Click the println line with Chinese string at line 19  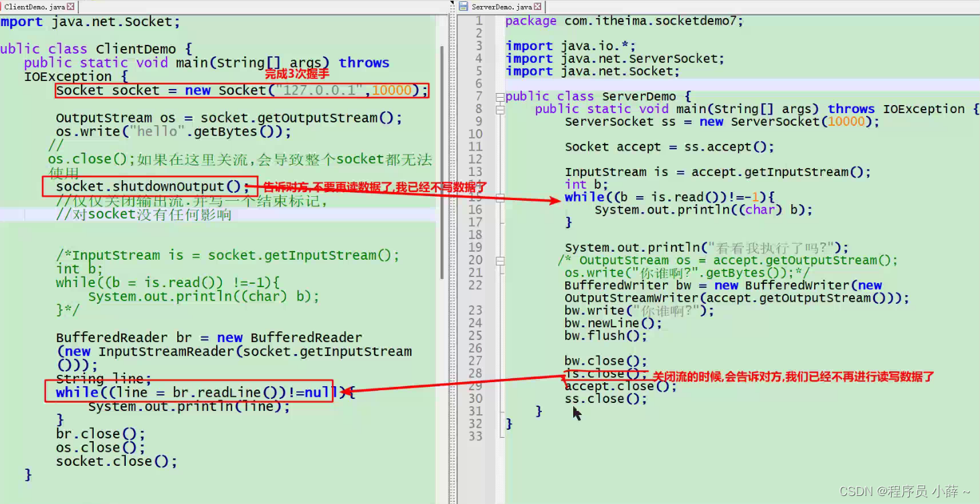click(706, 248)
